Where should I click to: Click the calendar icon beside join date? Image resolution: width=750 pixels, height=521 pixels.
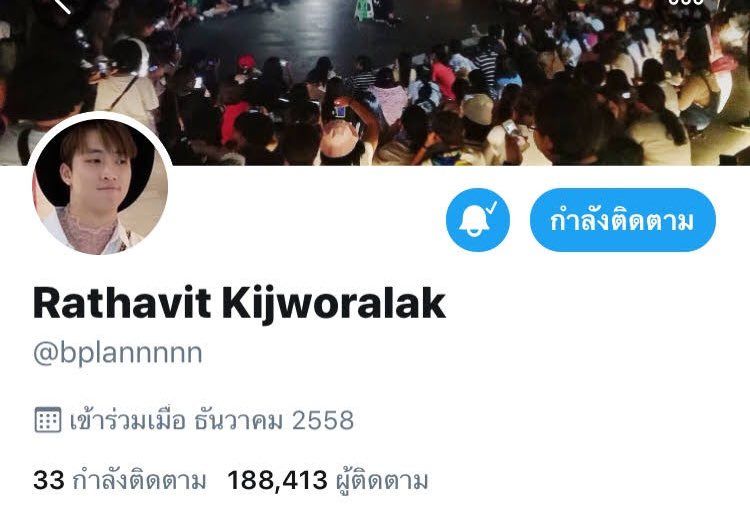tap(48, 420)
